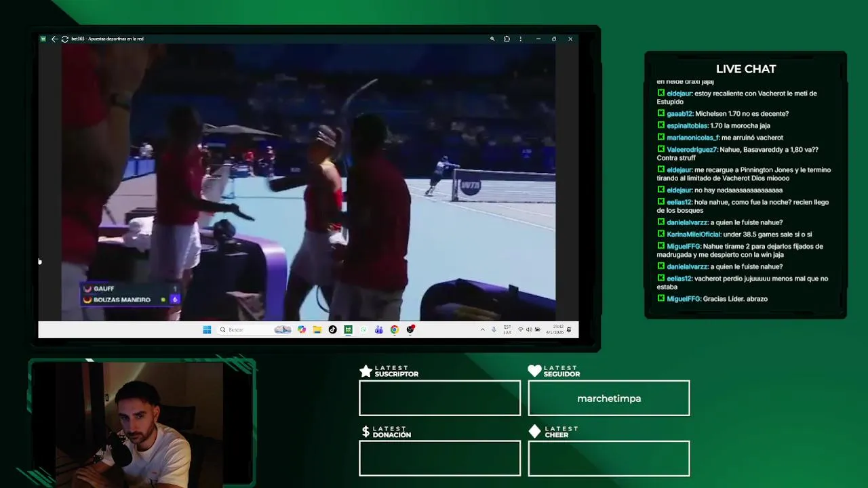This screenshot has height=488, width=868.
Task: Go back in the bet365 window
Action: [54, 39]
